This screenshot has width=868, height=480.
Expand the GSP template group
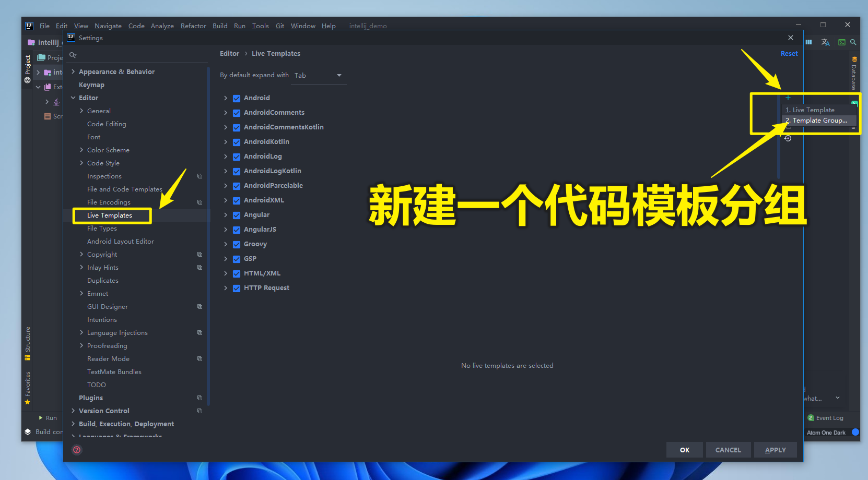226,259
